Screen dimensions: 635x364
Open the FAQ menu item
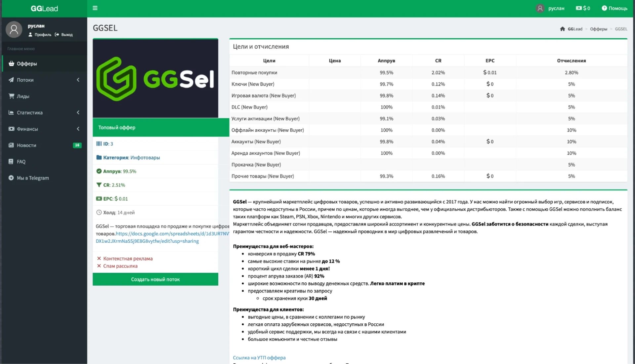click(44, 162)
